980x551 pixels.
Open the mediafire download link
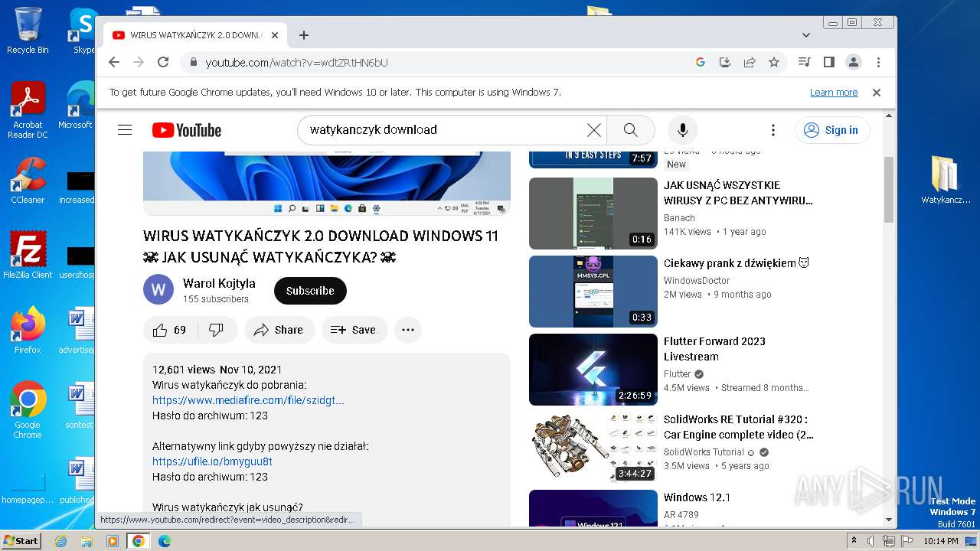[x=248, y=400]
